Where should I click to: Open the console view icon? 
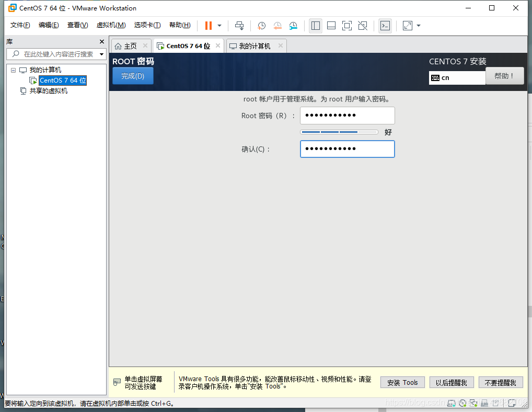(385, 26)
